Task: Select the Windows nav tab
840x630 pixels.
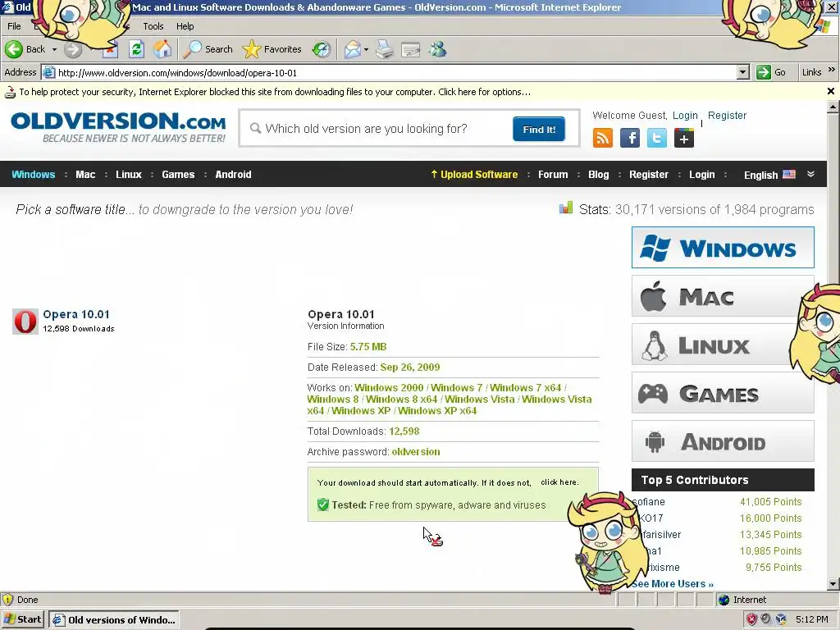Action: click(33, 175)
